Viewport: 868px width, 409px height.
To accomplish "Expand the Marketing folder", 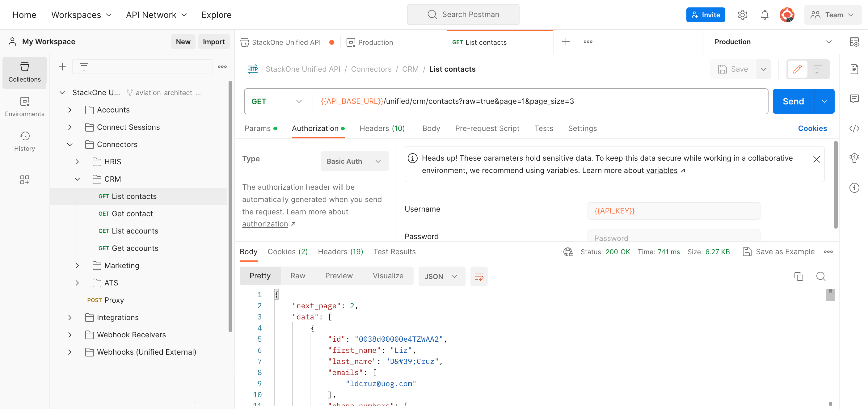I will coord(77,265).
